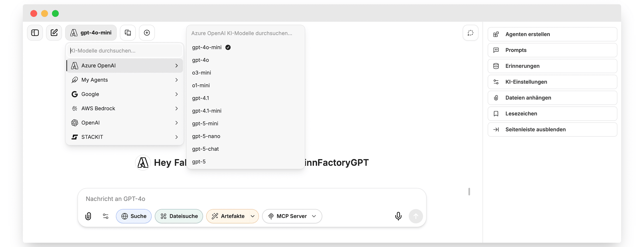Start a new chat with pencil icon
The height and width of the screenshot is (247, 644).
click(54, 33)
